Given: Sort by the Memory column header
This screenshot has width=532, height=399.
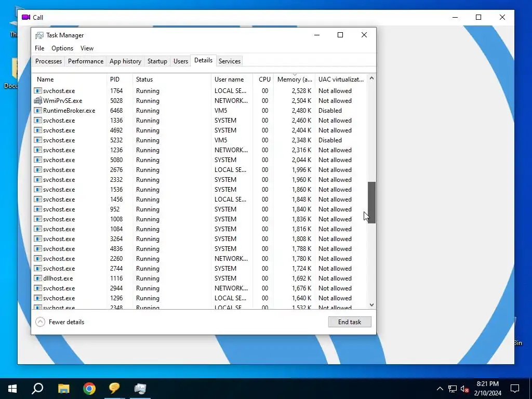Looking at the screenshot, I should tap(294, 79).
